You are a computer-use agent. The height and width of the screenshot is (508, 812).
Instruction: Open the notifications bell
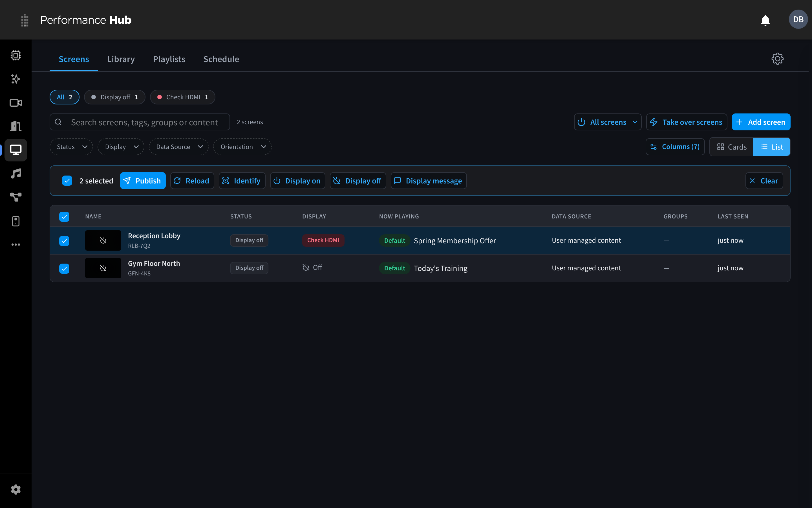[765, 20]
